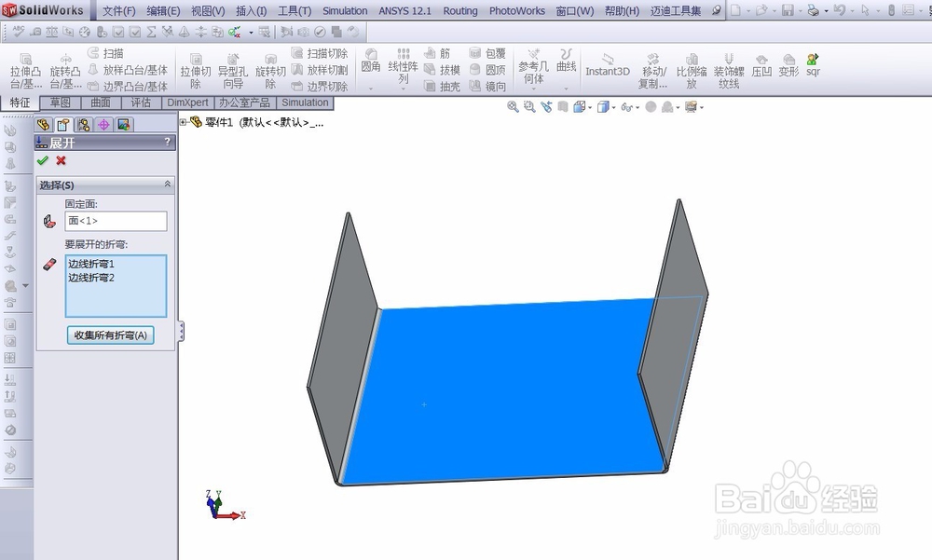Viewport: 932px width, 560px height.
Task: Click the 异型孔向导 tool
Action: (232, 71)
